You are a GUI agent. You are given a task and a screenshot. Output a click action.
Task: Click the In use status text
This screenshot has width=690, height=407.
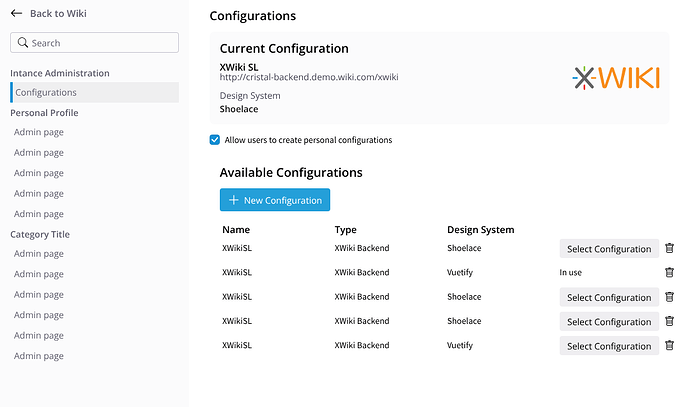[570, 272]
